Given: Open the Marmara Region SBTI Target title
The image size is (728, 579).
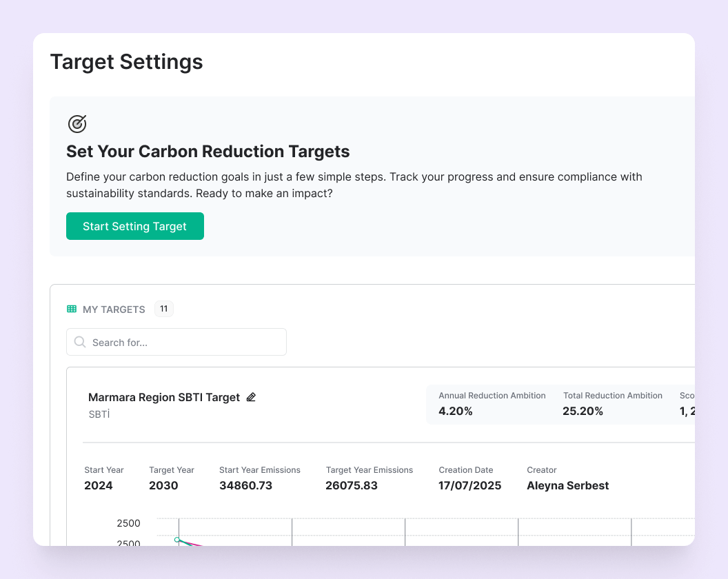Looking at the screenshot, I should click(x=164, y=397).
